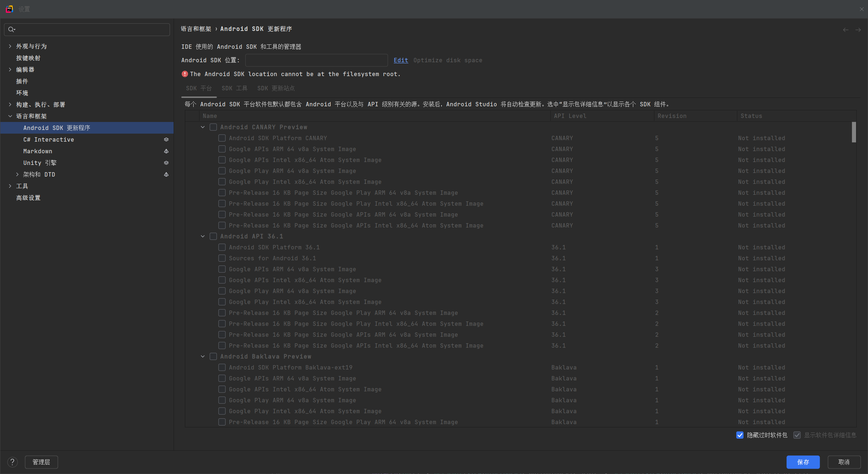Check the Android SDK Platform 36.1 package
Viewport: 868px width, 474px height.
point(222,247)
